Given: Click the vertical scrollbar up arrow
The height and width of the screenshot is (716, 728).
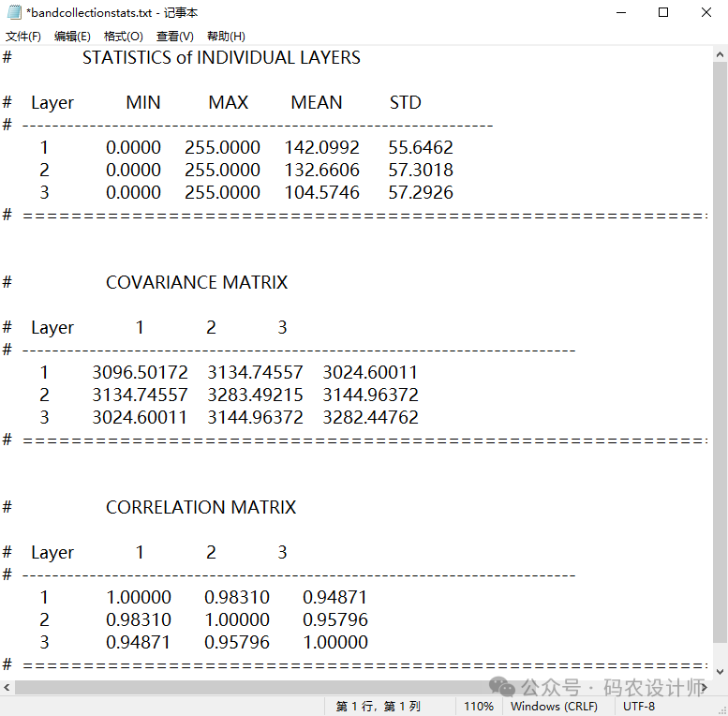Looking at the screenshot, I should [719, 54].
